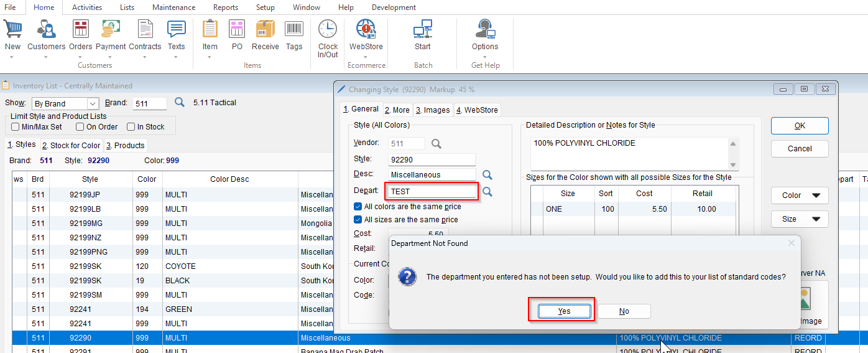Click the Cancel button in style dialog
The image size is (868, 353).
pyautogui.click(x=800, y=149)
